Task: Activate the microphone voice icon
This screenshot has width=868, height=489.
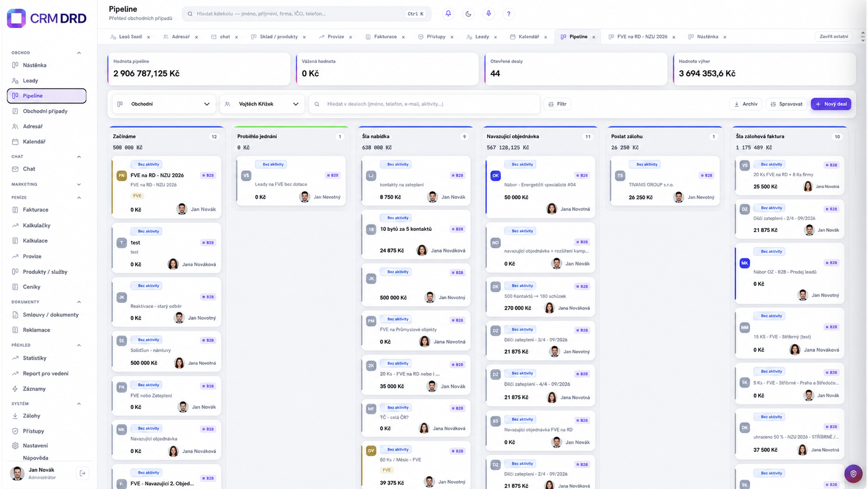Action: [x=489, y=14]
